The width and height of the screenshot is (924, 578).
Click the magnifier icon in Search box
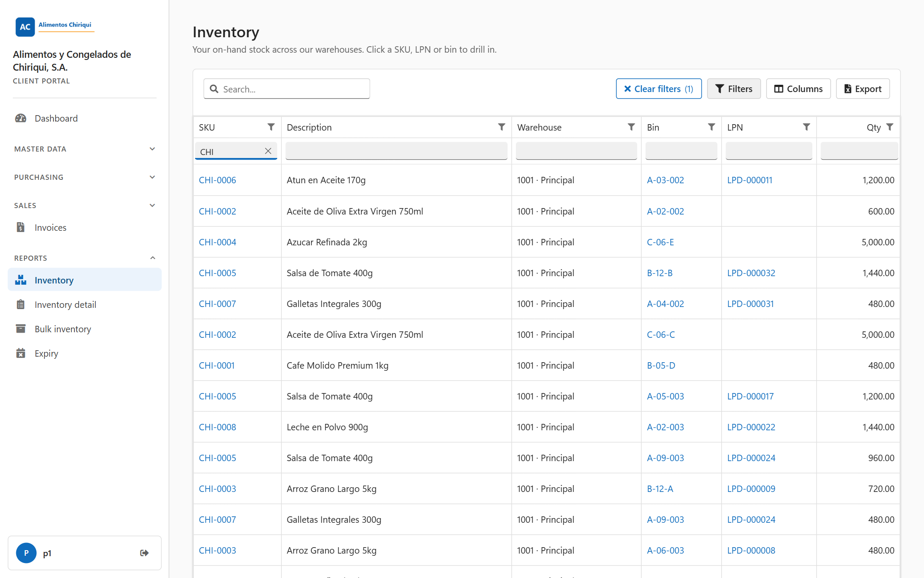click(x=214, y=89)
